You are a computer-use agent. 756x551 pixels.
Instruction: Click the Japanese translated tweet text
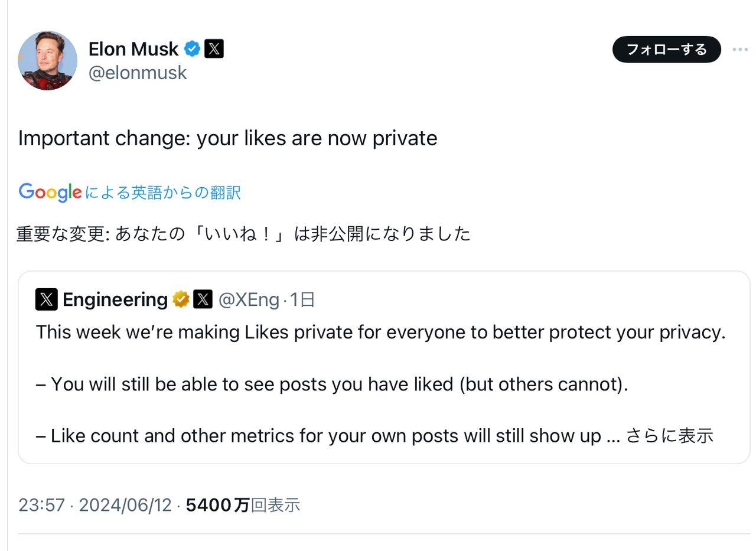pyautogui.click(x=242, y=233)
